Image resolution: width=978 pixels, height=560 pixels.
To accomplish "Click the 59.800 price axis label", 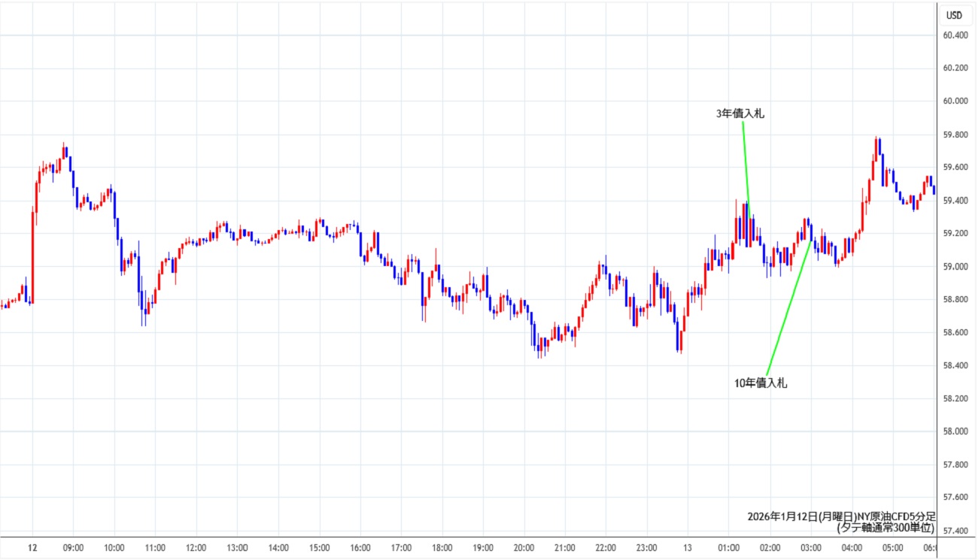I will coord(955,135).
